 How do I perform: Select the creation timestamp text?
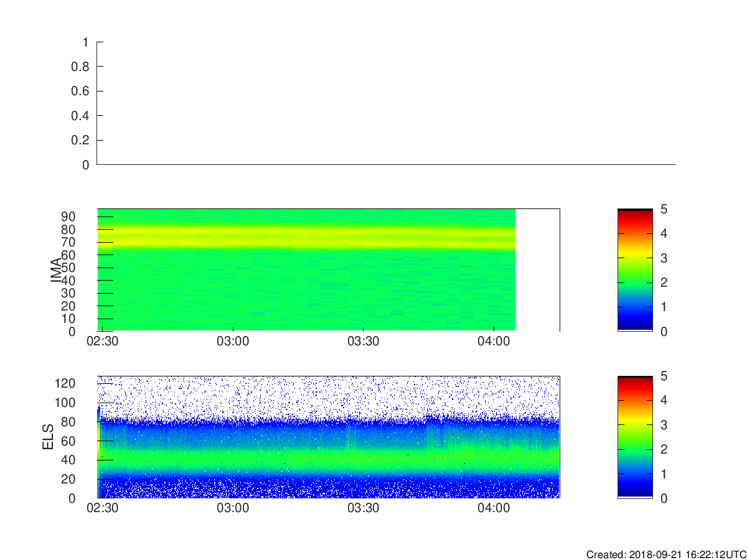[x=666, y=554]
